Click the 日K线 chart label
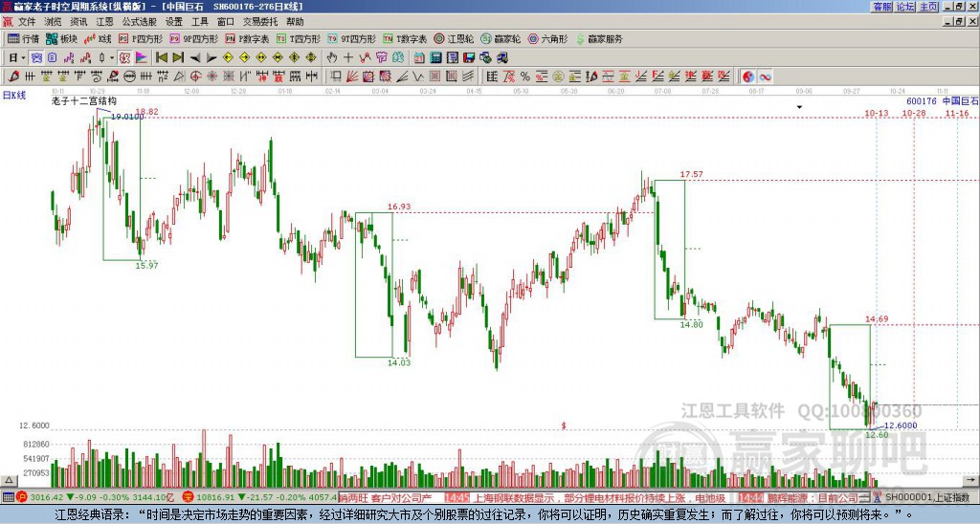 click(x=13, y=96)
